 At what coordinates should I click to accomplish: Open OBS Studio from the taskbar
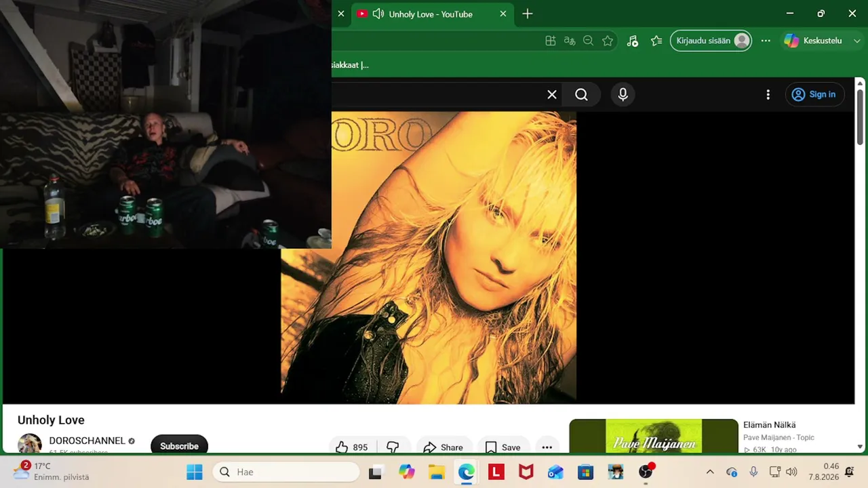[x=646, y=472]
